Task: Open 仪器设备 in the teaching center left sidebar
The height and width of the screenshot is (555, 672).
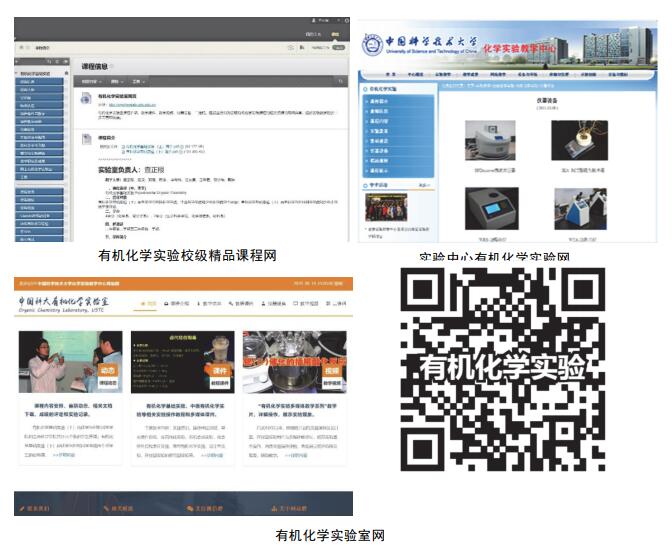Action: 378,150
